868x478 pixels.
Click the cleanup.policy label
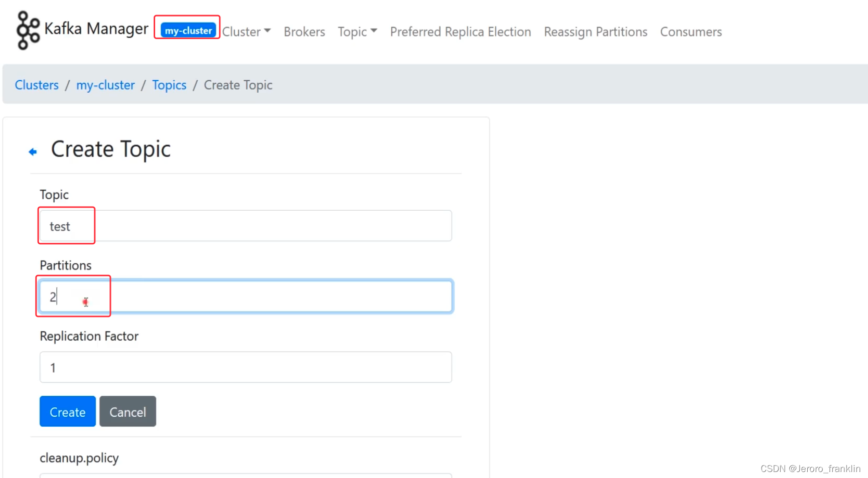[79, 458]
